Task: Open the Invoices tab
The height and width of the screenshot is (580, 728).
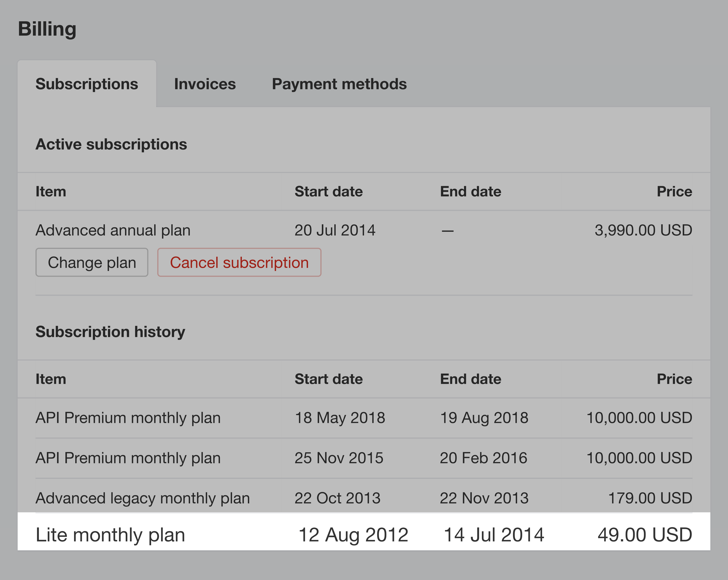Action: pyautogui.click(x=205, y=84)
